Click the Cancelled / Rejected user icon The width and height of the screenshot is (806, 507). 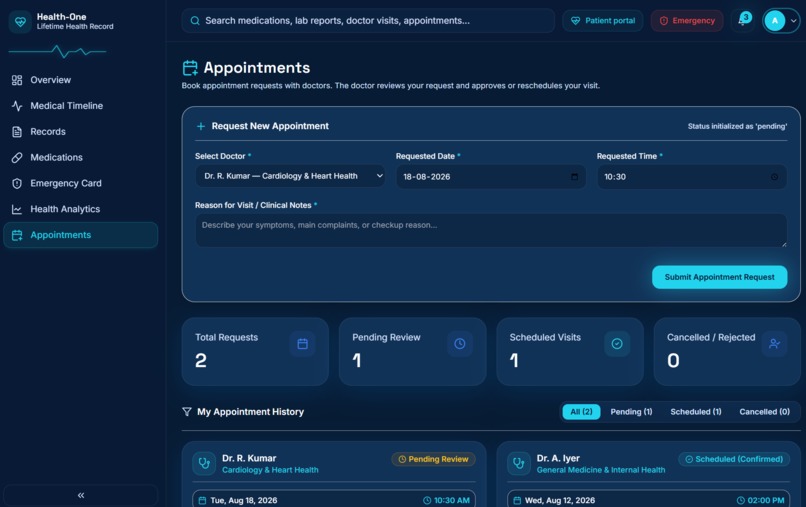click(x=774, y=344)
